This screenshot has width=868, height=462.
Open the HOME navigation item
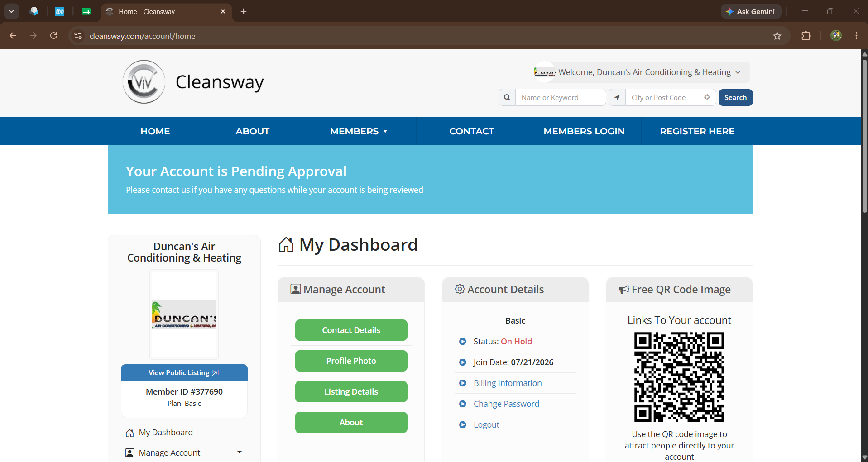tap(155, 131)
